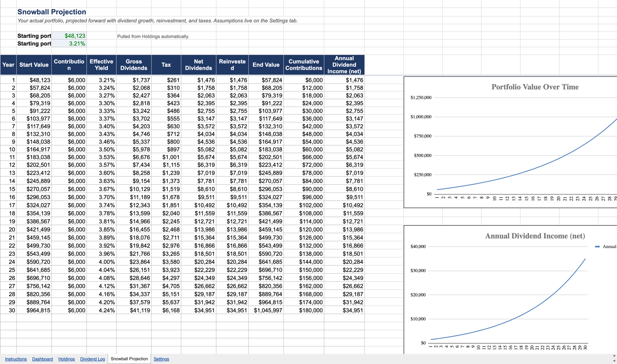Select year 30 annual dividend income $34,951

(x=344, y=310)
